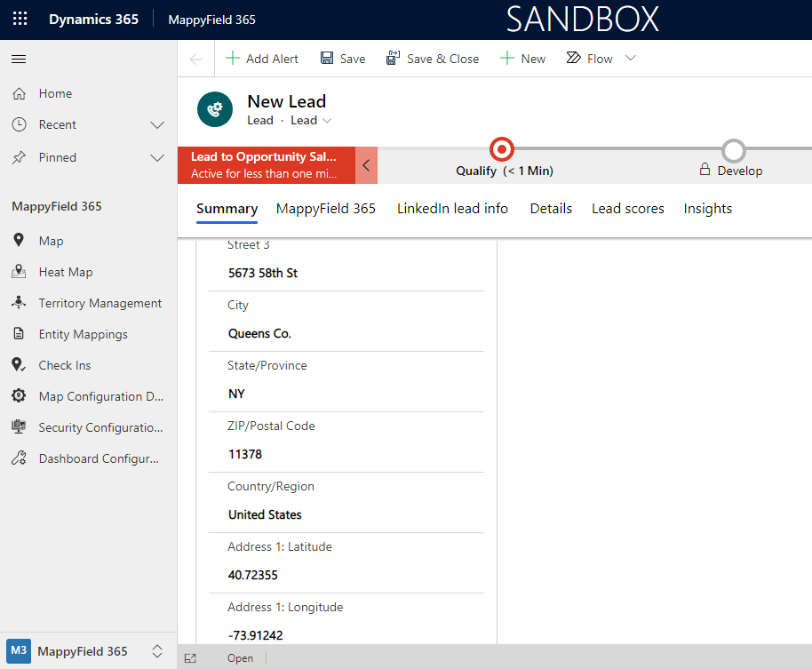
Task: Click the Dashboard Configuration wrench icon
Action: click(x=19, y=458)
